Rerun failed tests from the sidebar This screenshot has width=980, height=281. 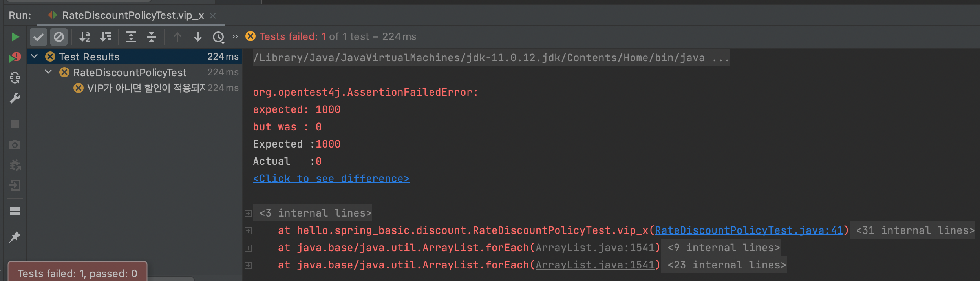coord(15,57)
